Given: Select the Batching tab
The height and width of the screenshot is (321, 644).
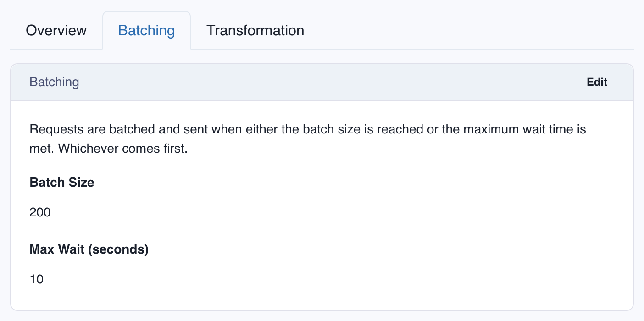Looking at the screenshot, I should coord(146,30).
